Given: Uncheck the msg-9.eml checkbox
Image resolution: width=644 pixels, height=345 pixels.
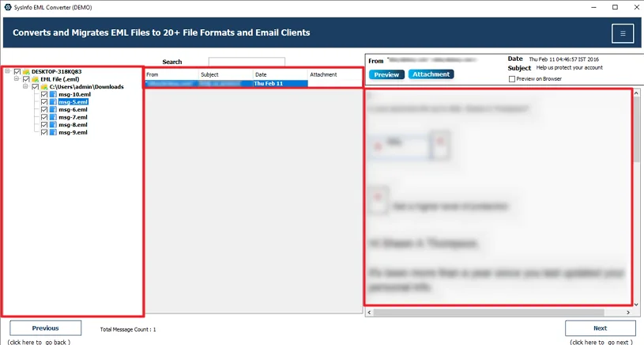Looking at the screenshot, I should [44, 132].
